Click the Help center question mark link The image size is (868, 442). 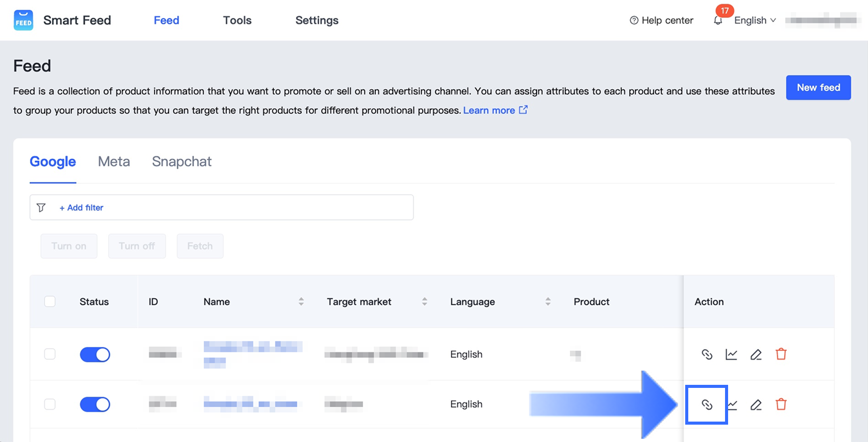[662, 20]
